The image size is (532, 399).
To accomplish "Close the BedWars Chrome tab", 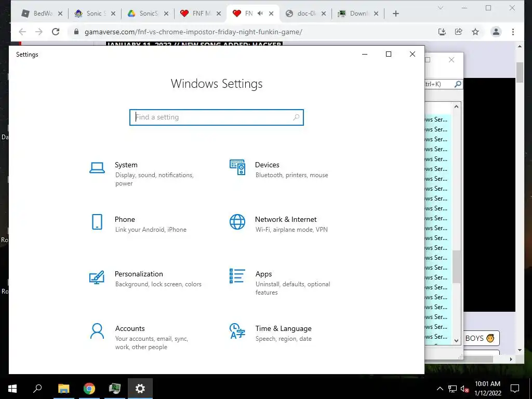I will (60, 14).
